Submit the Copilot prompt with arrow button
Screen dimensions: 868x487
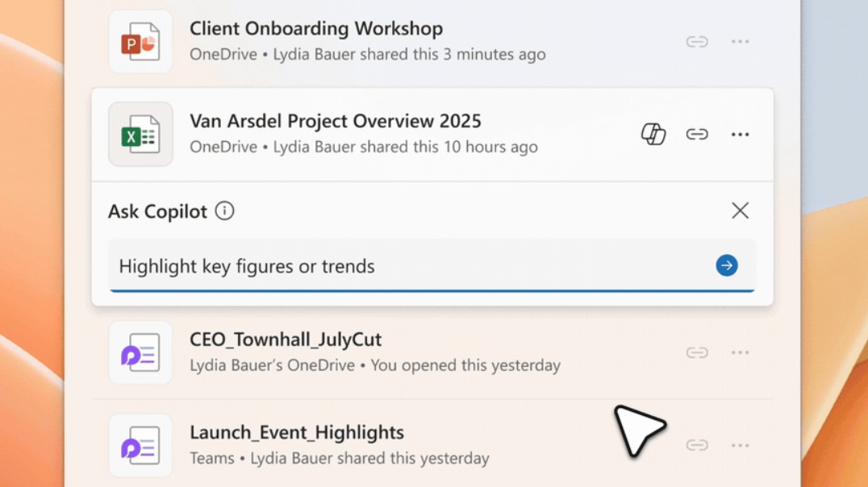726,265
